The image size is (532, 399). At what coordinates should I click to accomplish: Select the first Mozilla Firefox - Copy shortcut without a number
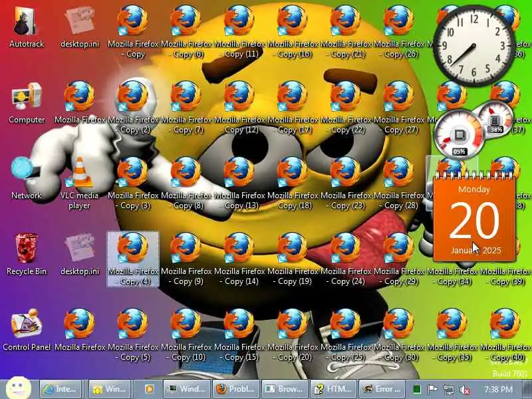point(133,31)
